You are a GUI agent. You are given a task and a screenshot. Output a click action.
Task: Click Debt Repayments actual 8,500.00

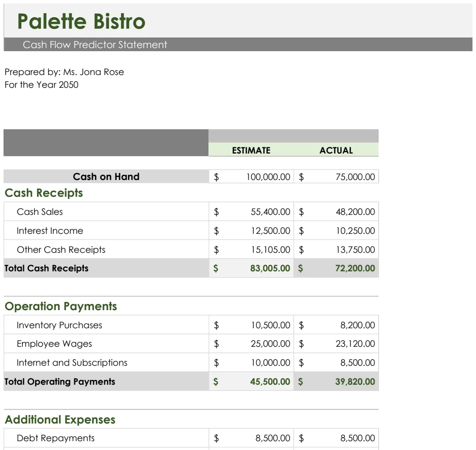coord(336,438)
